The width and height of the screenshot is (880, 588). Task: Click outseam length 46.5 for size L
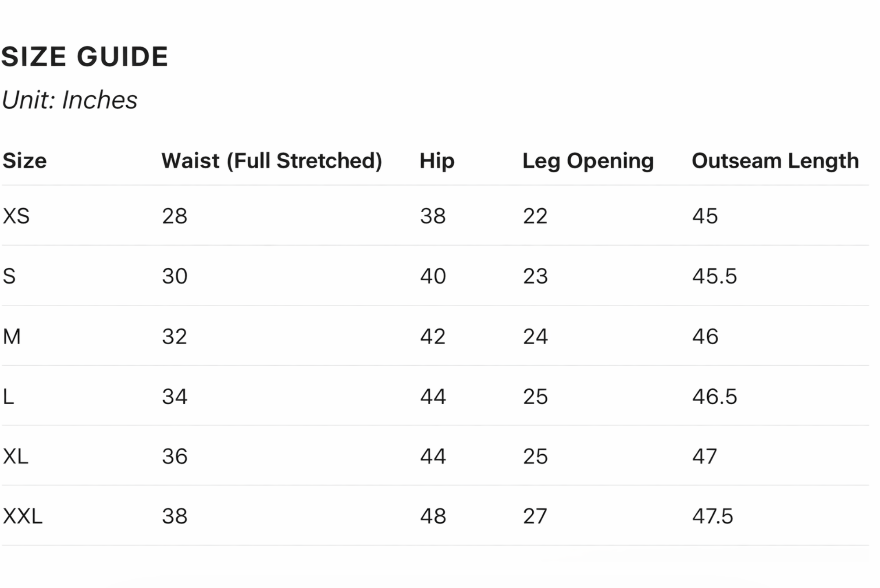pos(714,397)
